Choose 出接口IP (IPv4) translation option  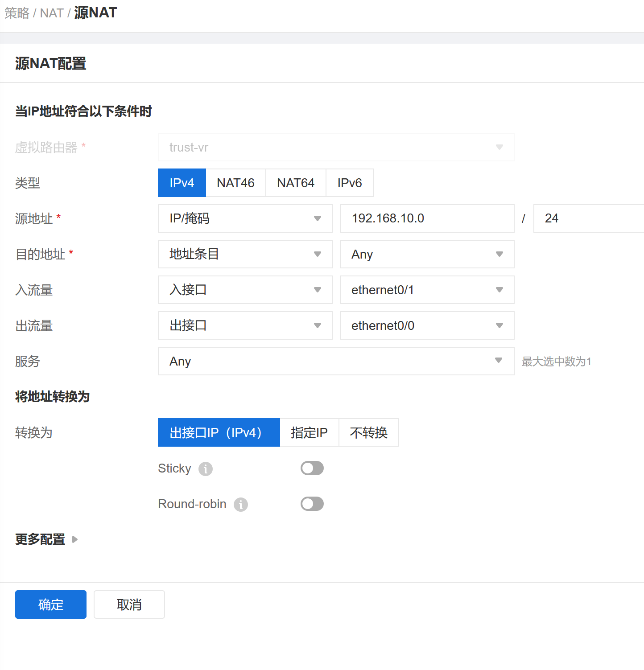coord(219,432)
